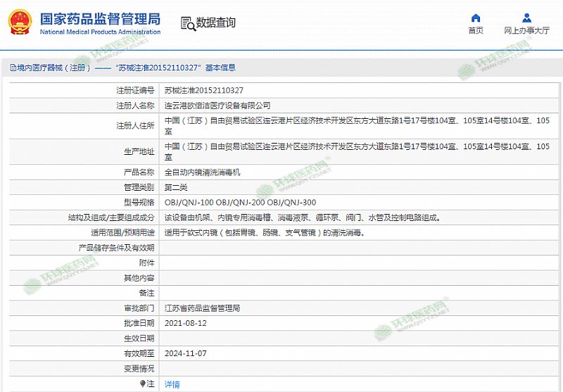563x392 pixels.
Task: Click the 国家药品监督管理局 site title
Action: tap(100, 19)
